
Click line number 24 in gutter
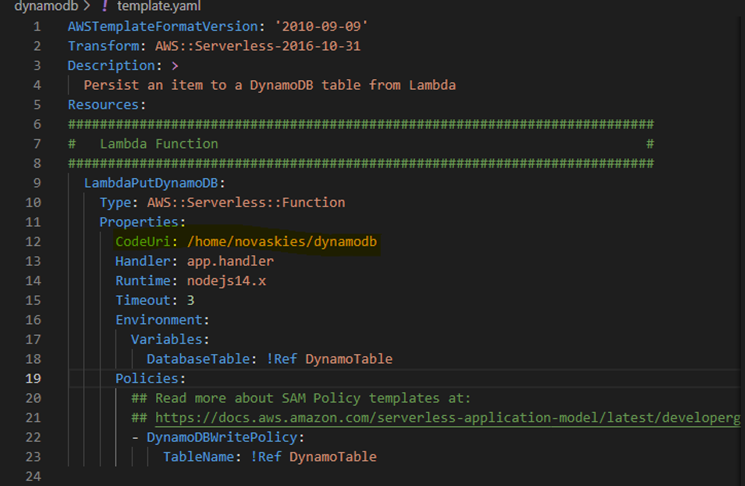click(x=33, y=476)
